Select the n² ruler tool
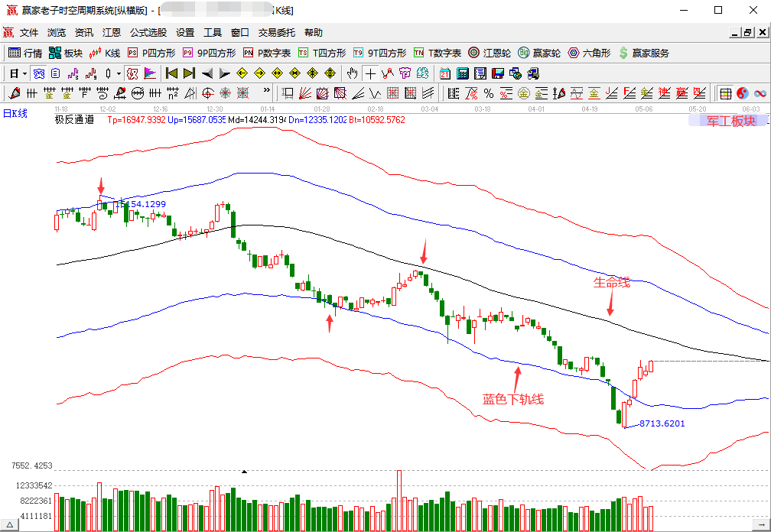The image size is (771, 532). tap(173, 92)
